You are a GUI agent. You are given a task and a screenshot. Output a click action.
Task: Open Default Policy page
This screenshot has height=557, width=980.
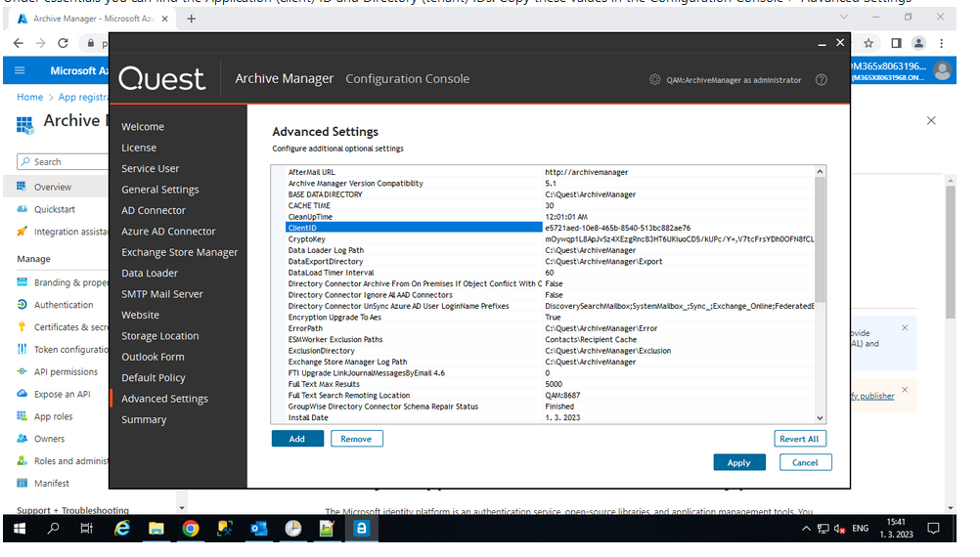(154, 378)
